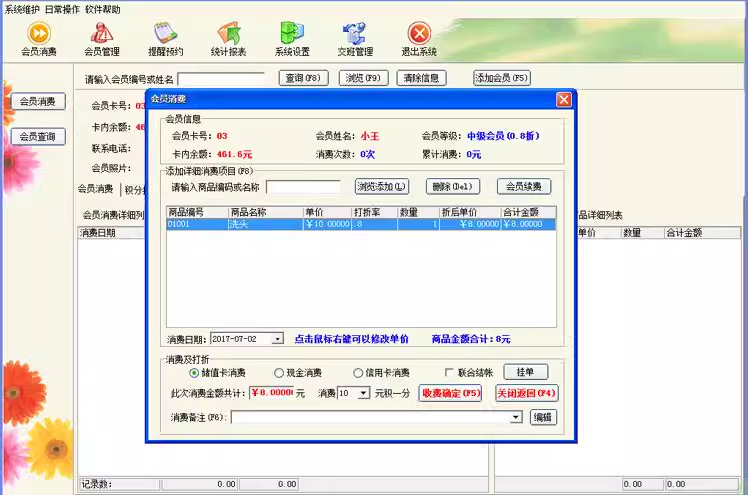This screenshot has height=495, width=748.
Task: Close the 会员消费 dialog
Action: tap(564, 99)
